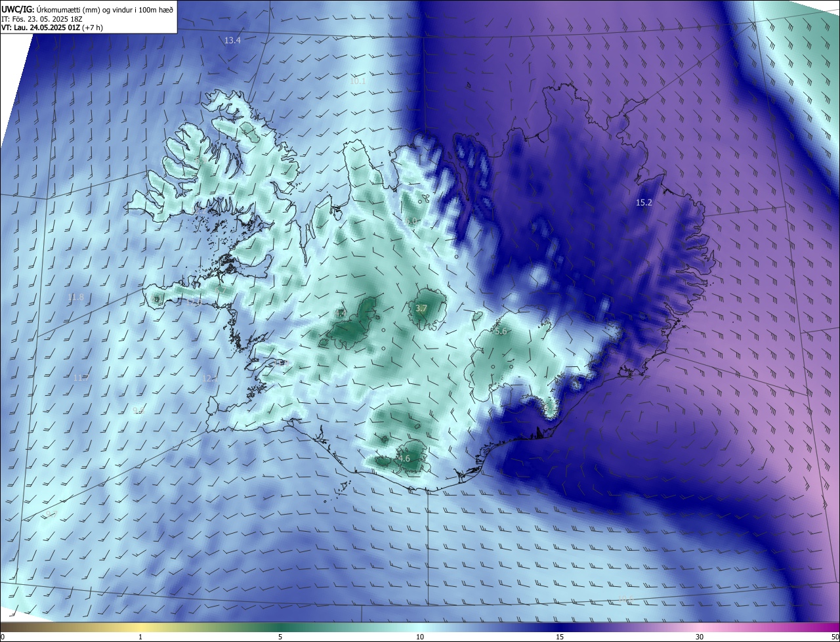
Task: Click the init time "IT: Fös. 23. 05. 2025 18Z"
Action: 41,18
